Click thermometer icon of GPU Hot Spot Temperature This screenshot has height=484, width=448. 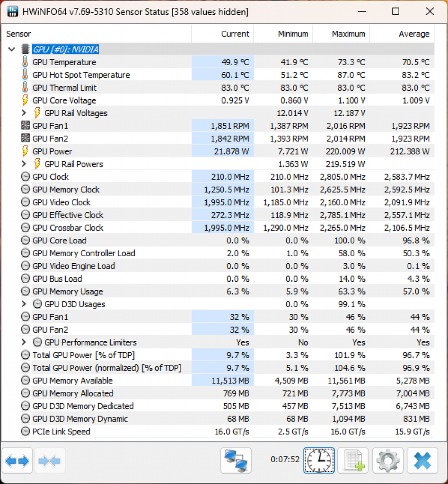pos(25,74)
